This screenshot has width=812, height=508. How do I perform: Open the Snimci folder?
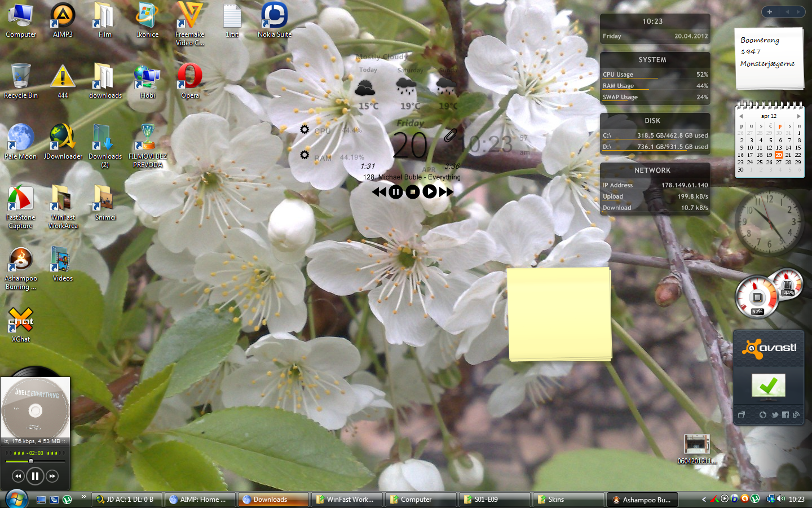(105, 203)
